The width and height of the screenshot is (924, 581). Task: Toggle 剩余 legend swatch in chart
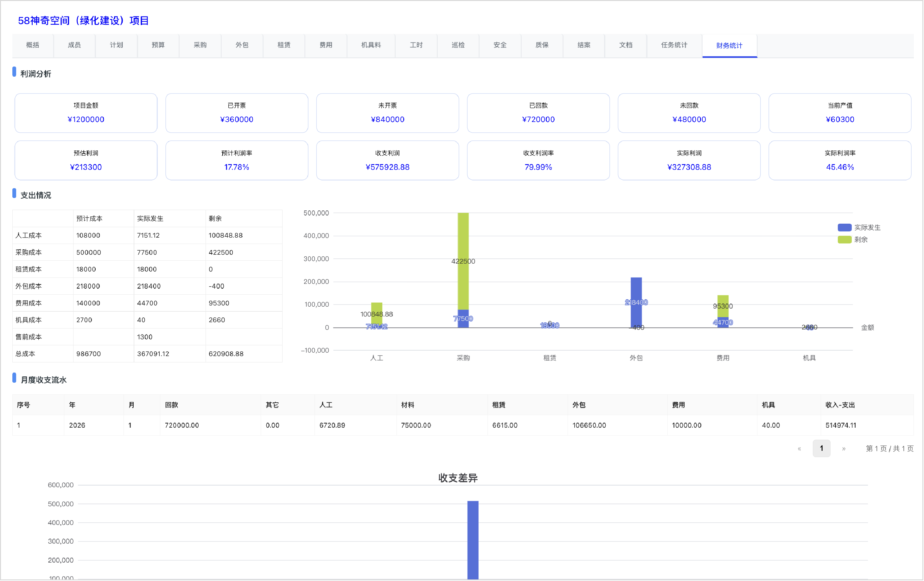(844, 239)
